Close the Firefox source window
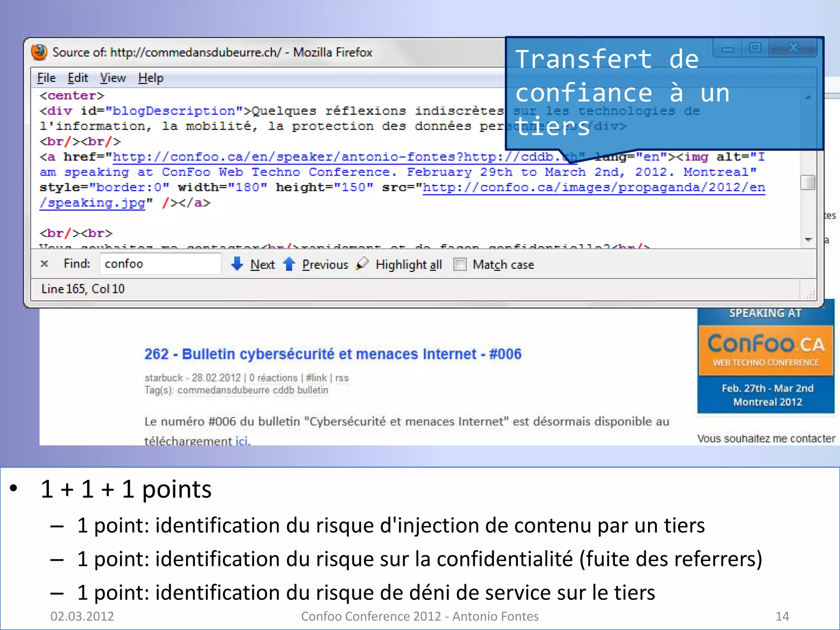The image size is (840, 630). click(793, 48)
